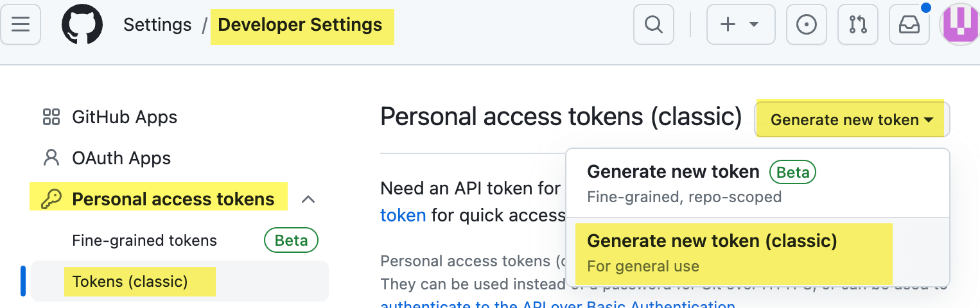Image resolution: width=980 pixels, height=308 pixels.
Task: Expand the plus create-new dropdown
Action: point(740,25)
